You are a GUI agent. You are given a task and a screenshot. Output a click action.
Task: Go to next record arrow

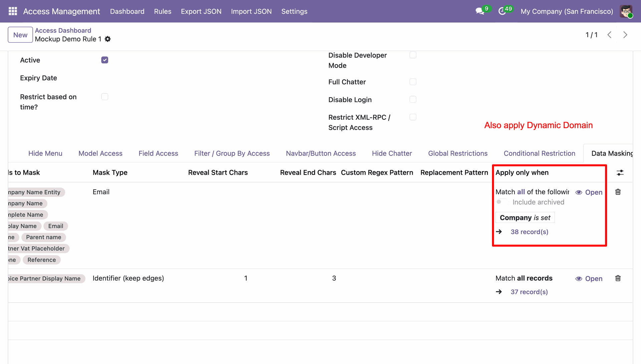pos(625,35)
